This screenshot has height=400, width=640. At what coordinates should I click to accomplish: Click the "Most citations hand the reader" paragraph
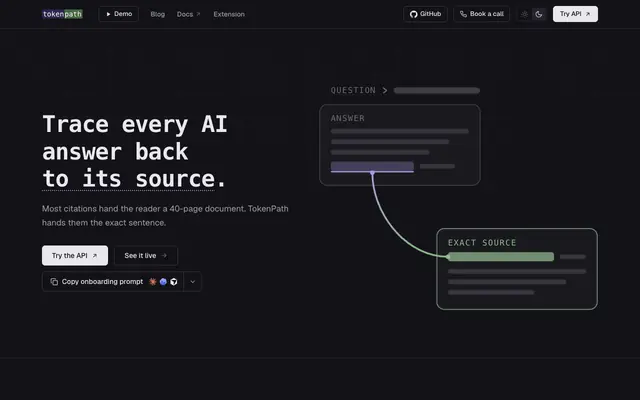(x=165, y=216)
